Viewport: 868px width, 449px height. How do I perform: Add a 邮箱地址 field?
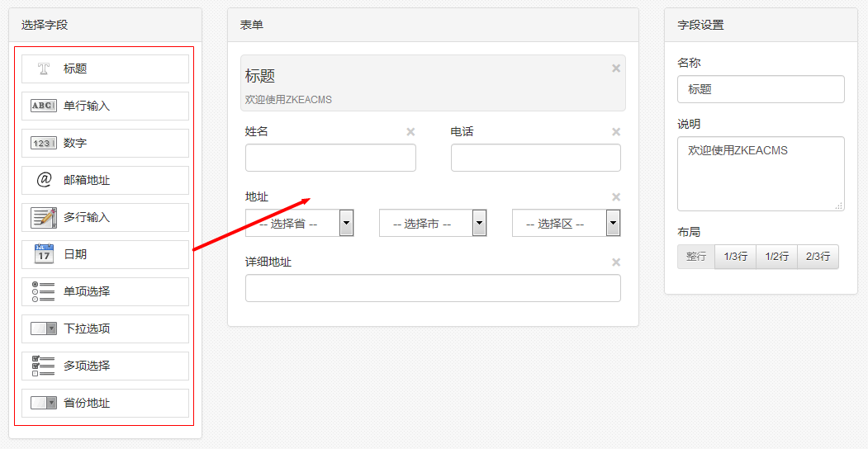(x=105, y=180)
